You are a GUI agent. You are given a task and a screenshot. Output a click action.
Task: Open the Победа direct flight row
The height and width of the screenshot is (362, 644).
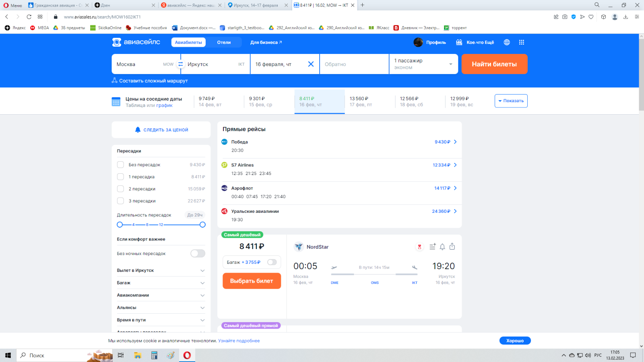pyautogui.click(x=339, y=146)
